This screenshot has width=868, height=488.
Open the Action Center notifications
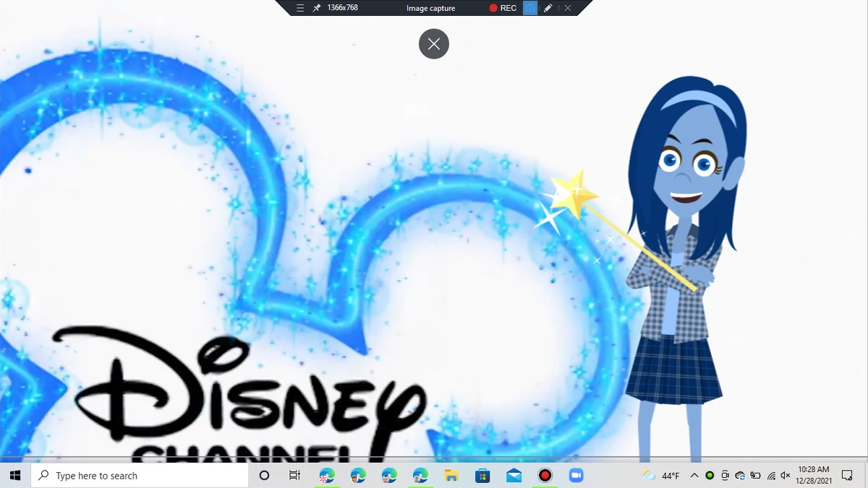pyautogui.click(x=848, y=476)
